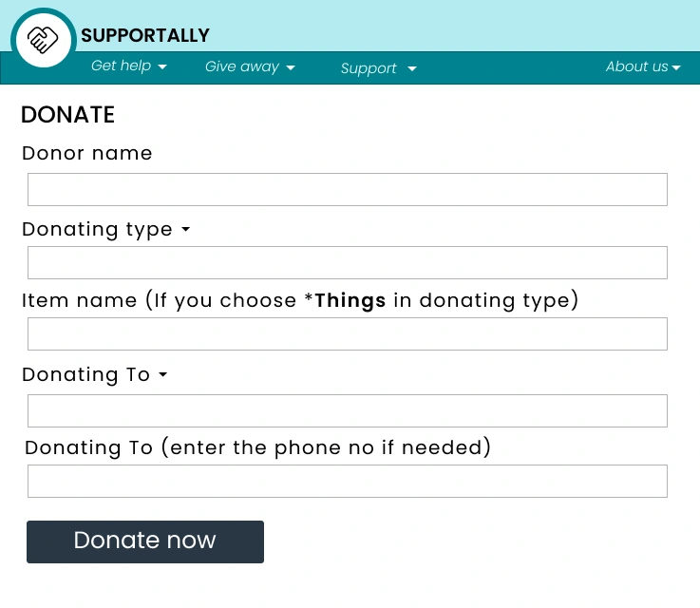The height and width of the screenshot is (608, 700).
Task: Click the phone number input field
Action: coord(347,482)
